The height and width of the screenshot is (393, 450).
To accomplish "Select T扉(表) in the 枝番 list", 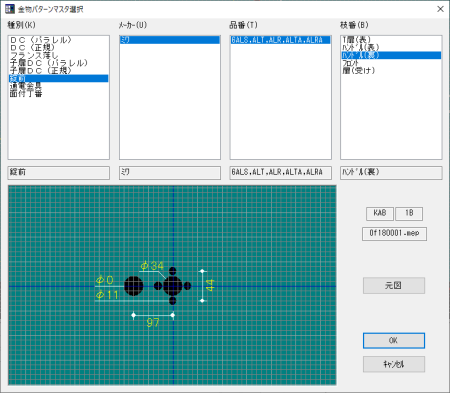I will pyautogui.click(x=391, y=40).
